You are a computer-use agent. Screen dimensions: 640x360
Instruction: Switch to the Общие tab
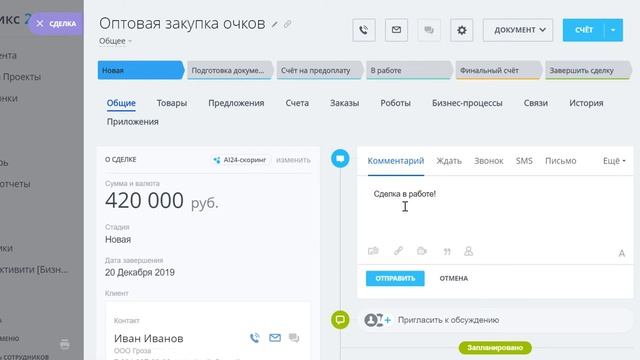[121, 103]
